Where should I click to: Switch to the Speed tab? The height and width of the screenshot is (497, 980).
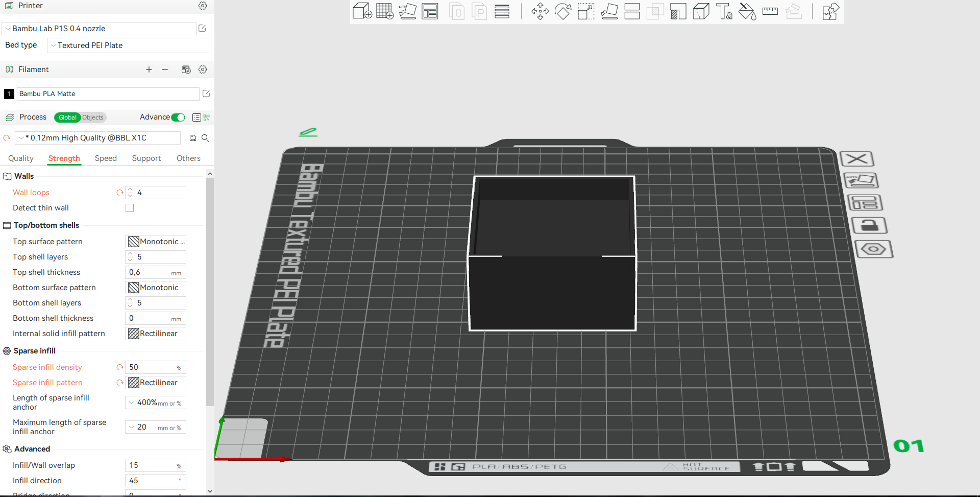106,158
